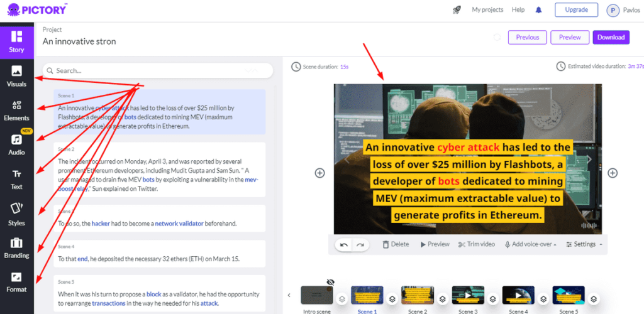Toggle the collapse chevrons in search bar
Image resolution: width=644 pixels, height=314 pixels.
pos(252,70)
